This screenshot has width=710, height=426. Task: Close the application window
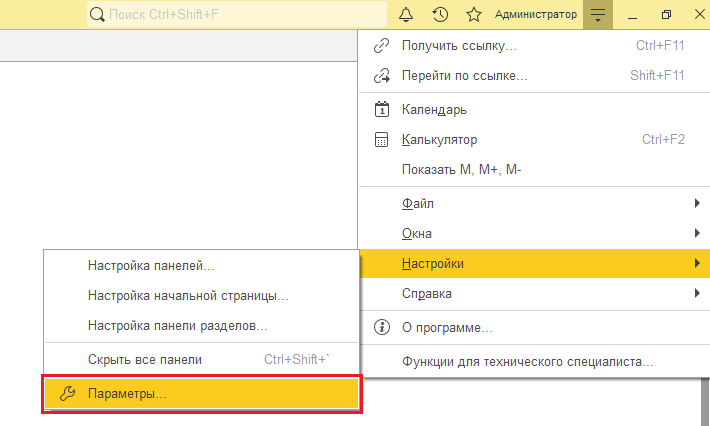pyautogui.click(x=700, y=14)
